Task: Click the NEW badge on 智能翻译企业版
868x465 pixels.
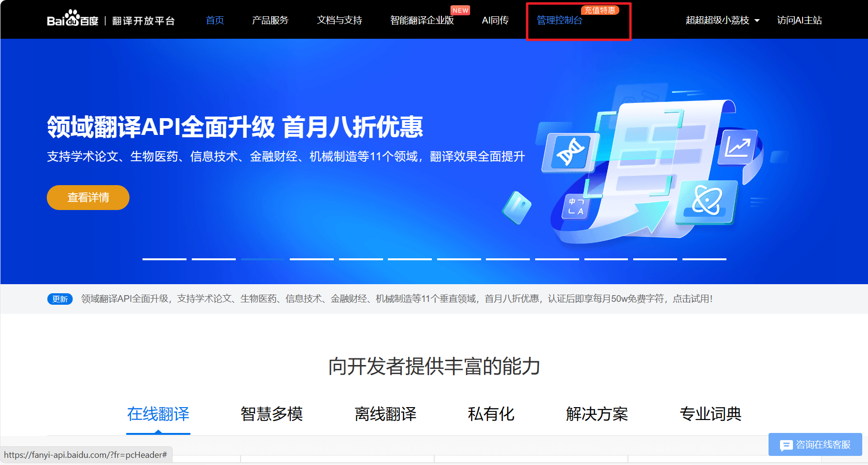Action: 460,10
